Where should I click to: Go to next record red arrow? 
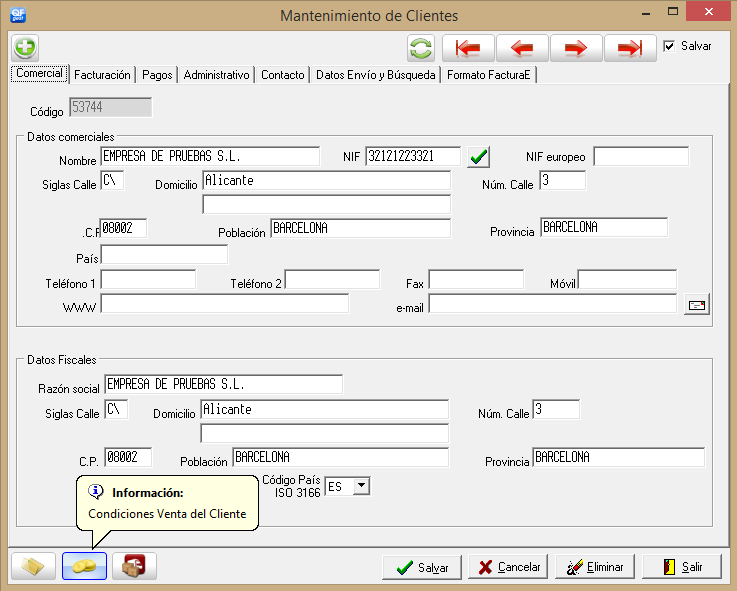576,48
